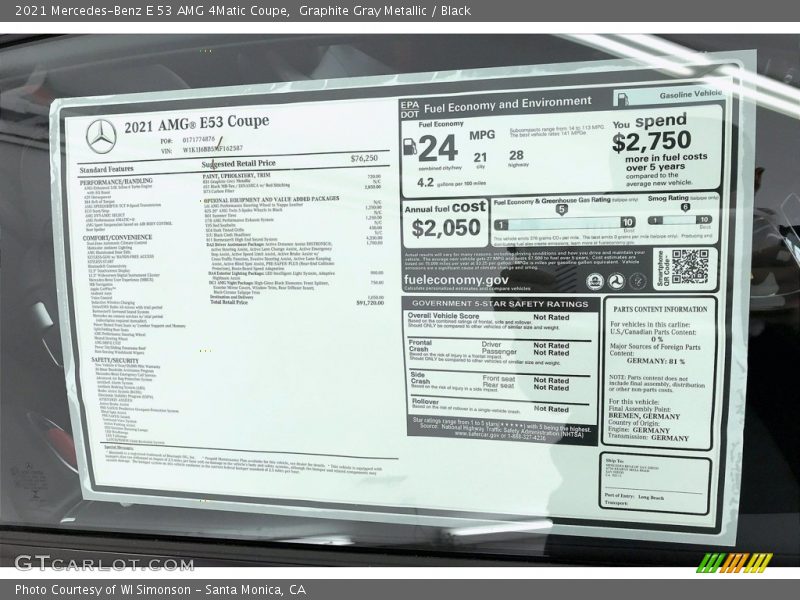The height and width of the screenshot is (600, 800).
Task: Click the base price '$76,250'
Action: coord(364,158)
